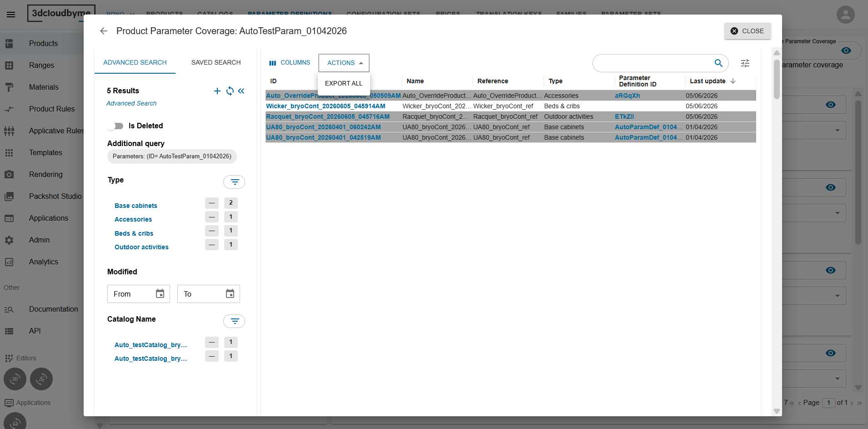Click the magnifier search icon
This screenshot has height=429, width=868.
(x=718, y=63)
